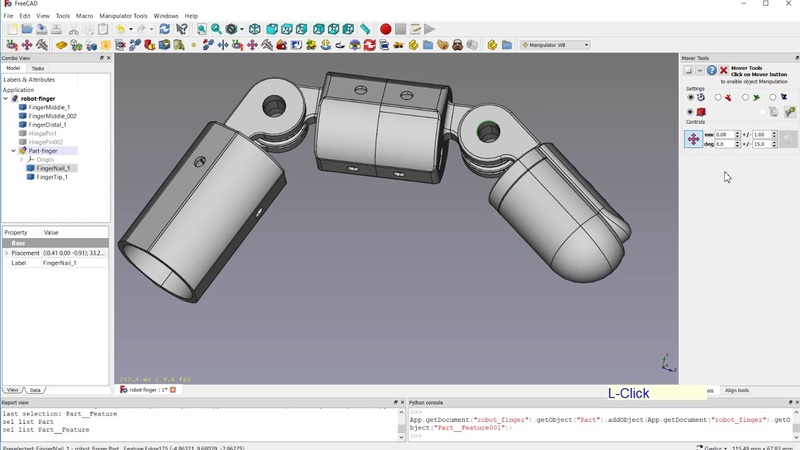Click the Refresh recompute icon

click(164, 29)
